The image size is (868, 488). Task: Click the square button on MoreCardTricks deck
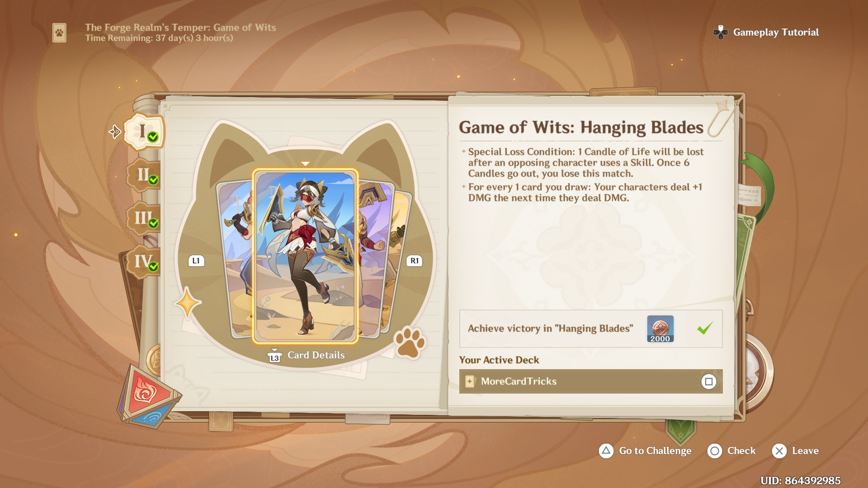[x=708, y=381]
